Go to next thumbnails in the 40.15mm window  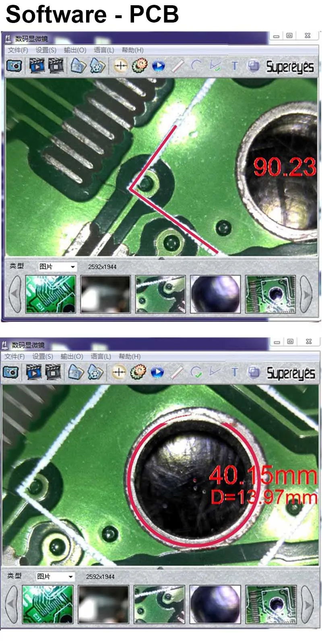coord(308,604)
